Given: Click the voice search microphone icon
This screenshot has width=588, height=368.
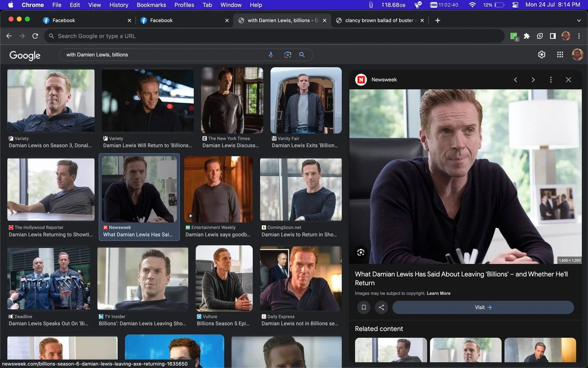Looking at the screenshot, I should point(271,55).
